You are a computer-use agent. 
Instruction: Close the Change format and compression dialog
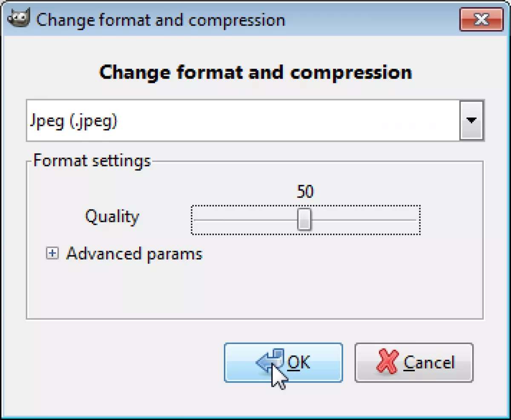[x=481, y=20]
